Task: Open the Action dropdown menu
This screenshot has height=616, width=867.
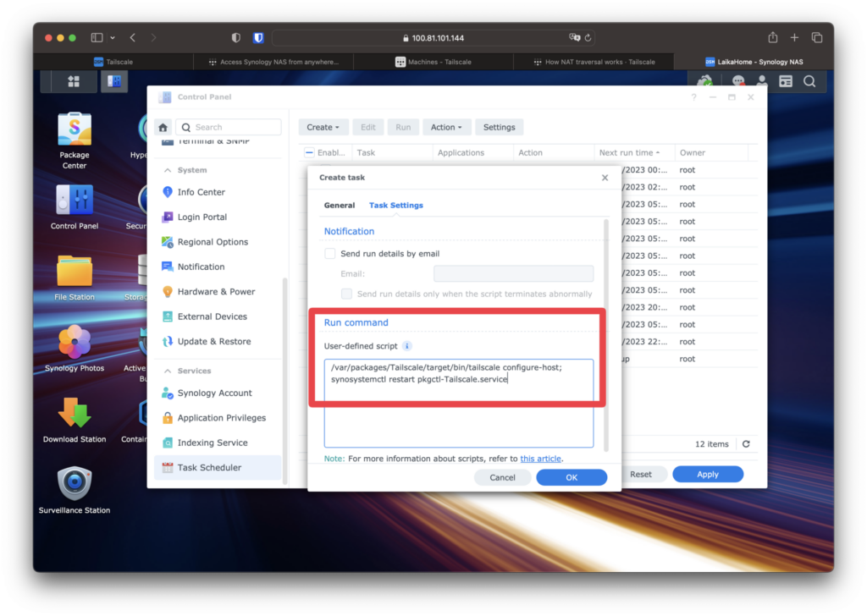Action: coord(445,128)
